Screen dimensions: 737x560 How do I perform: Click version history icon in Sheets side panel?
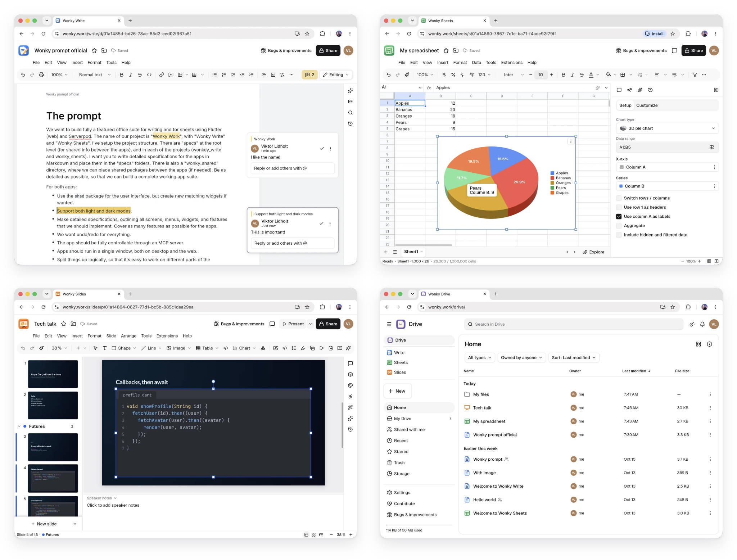point(650,90)
